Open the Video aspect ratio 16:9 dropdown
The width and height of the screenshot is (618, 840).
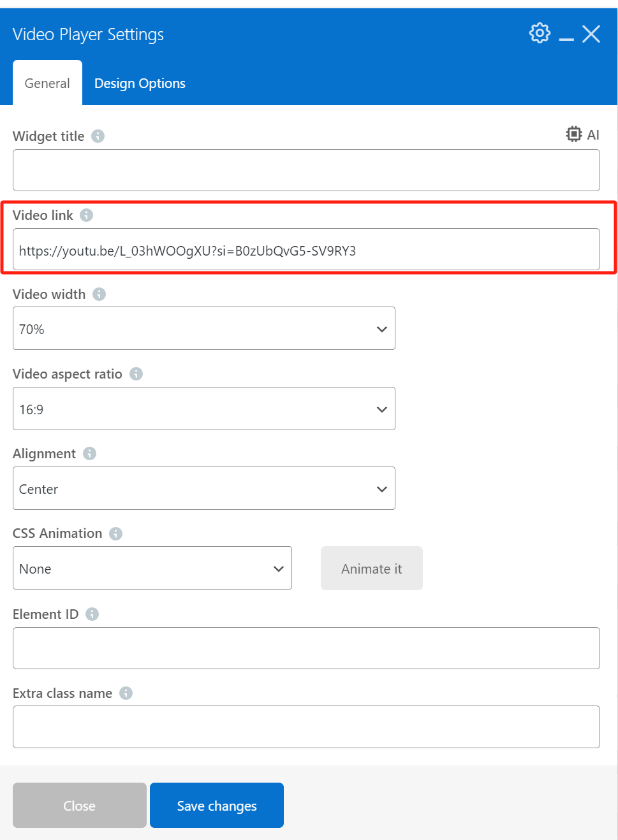click(x=204, y=409)
